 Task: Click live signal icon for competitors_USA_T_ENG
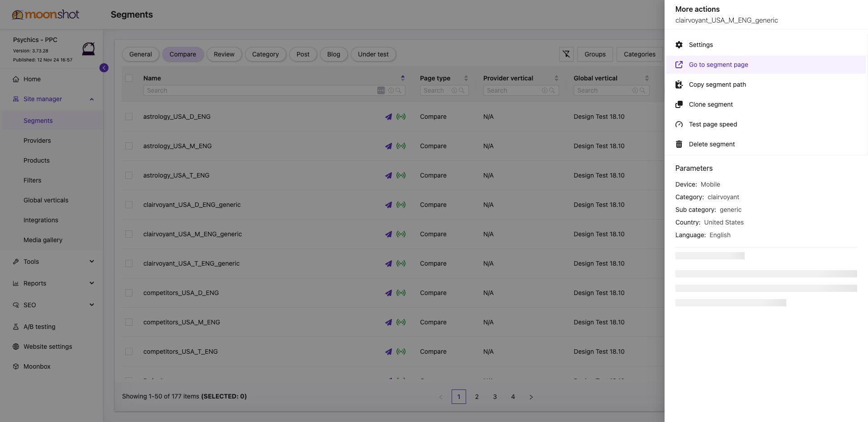[x=401, y=352]
